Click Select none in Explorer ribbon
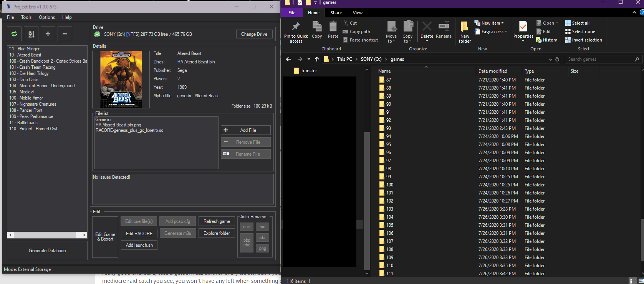The height and width of the screenshot is (284, 644). tap(580, 32)
